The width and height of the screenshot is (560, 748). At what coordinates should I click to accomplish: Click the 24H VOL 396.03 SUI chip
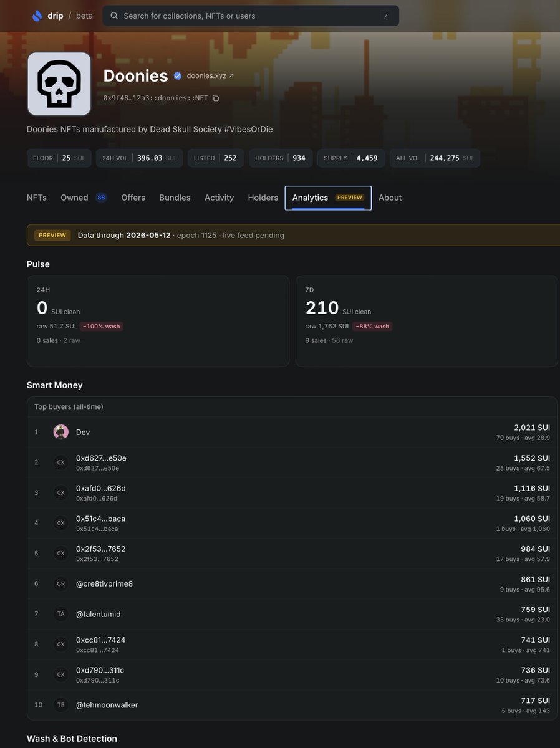[x=139, y=158]
